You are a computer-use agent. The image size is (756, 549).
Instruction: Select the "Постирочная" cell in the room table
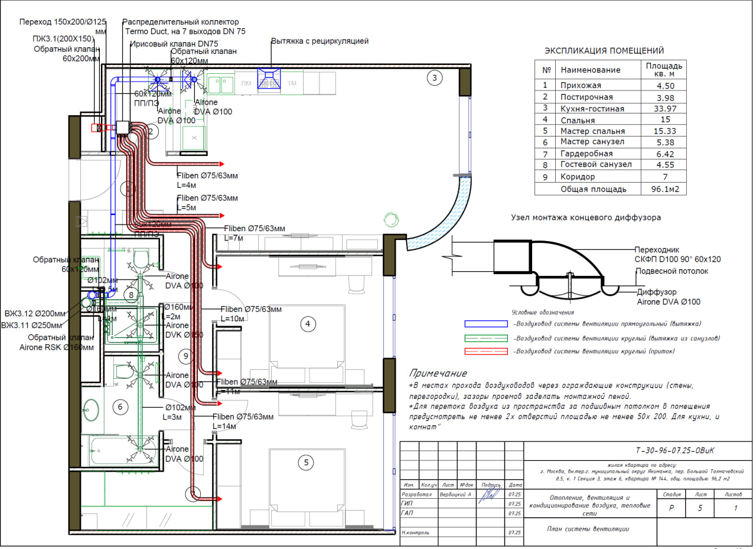[586, 97]
